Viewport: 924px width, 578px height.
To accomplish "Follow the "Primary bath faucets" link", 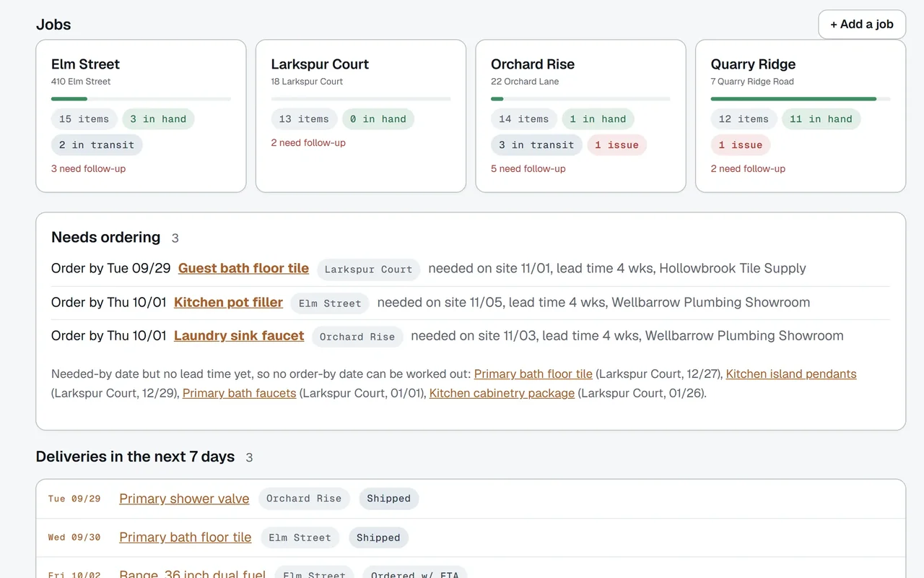I will [239, 393].
